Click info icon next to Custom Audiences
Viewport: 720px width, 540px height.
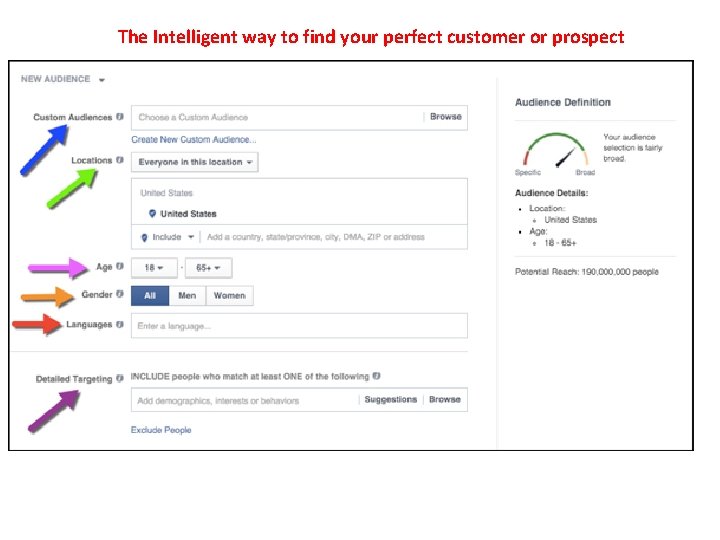[120, 117]
